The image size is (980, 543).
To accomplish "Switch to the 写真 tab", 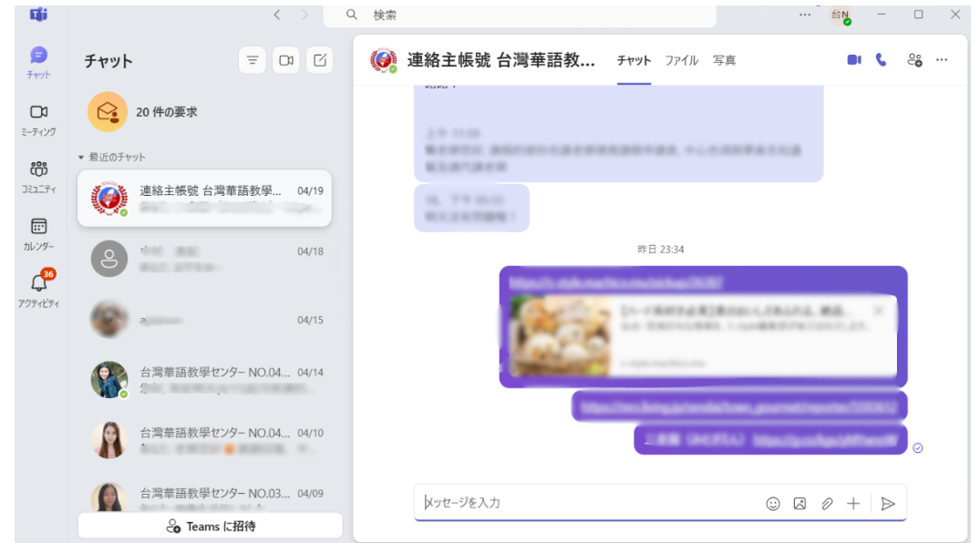I will coord(724,61).
